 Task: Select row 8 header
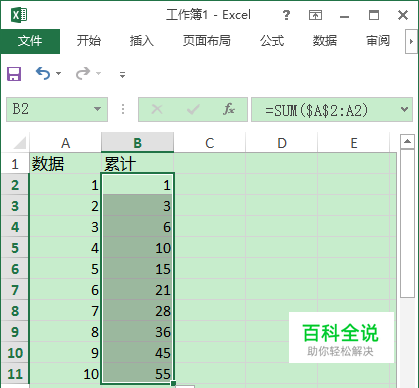coord(15,311)
